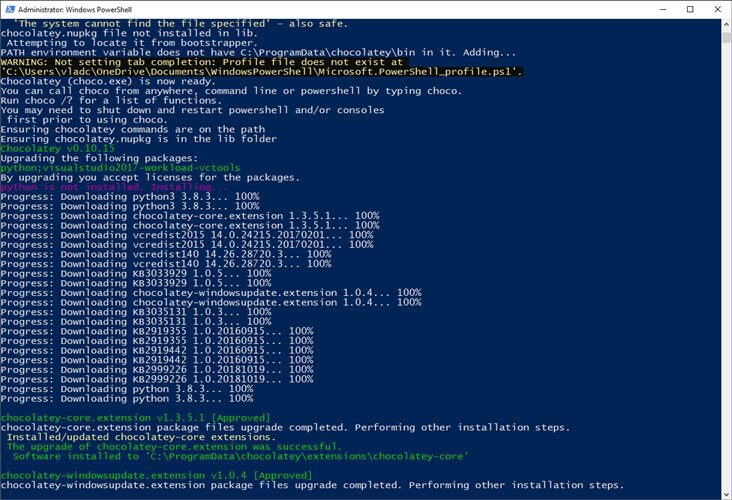This screenshot has width=732, height=500.
Task: Click the 'WARNING: Not setting tab completion' line
Action: point(202,62)
